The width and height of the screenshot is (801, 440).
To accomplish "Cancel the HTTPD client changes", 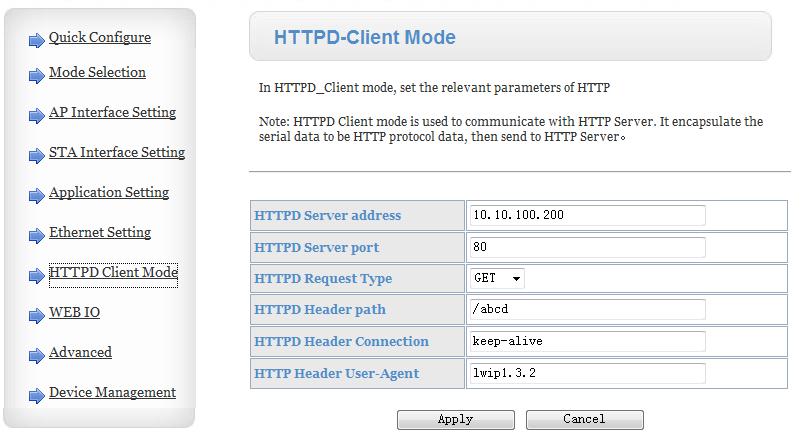I will pyautogui.click(x=584, y=420).
